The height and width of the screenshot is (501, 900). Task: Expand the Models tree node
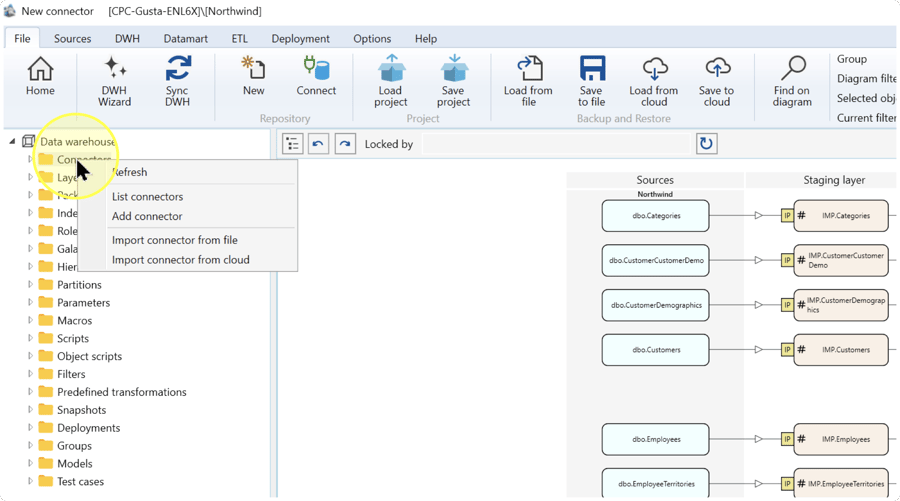[x=30, y=463]
